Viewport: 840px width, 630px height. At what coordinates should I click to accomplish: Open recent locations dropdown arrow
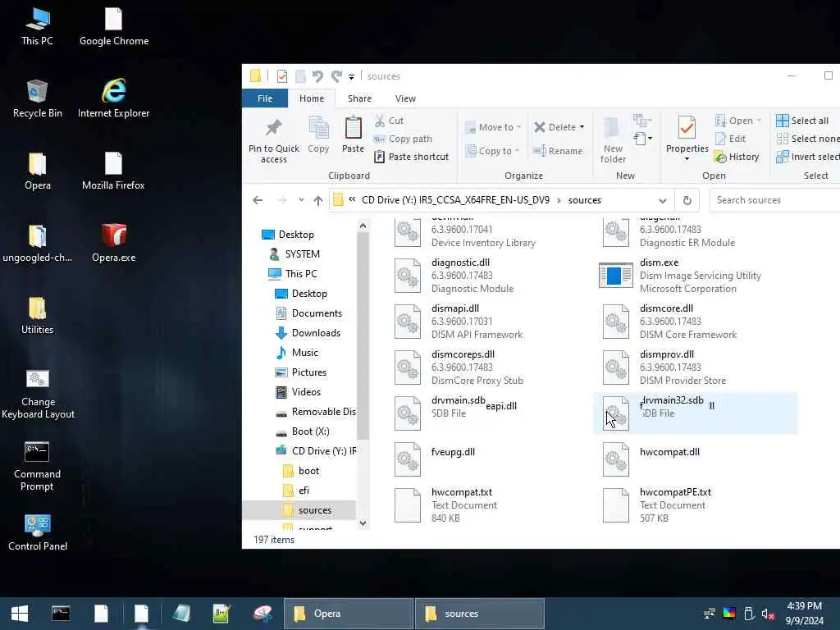pos(301,200)
